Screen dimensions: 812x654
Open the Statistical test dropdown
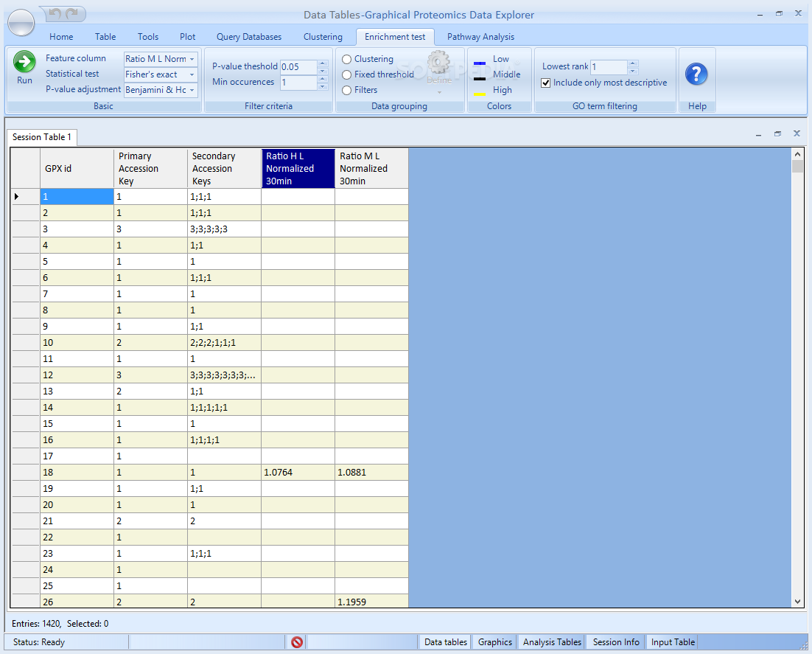coord(192,74)
